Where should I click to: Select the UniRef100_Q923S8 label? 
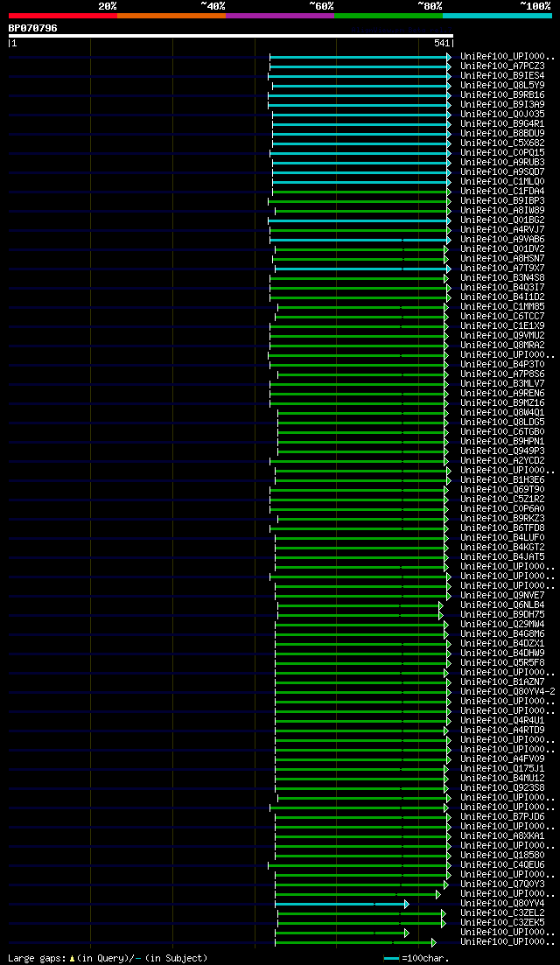point(502,787)
